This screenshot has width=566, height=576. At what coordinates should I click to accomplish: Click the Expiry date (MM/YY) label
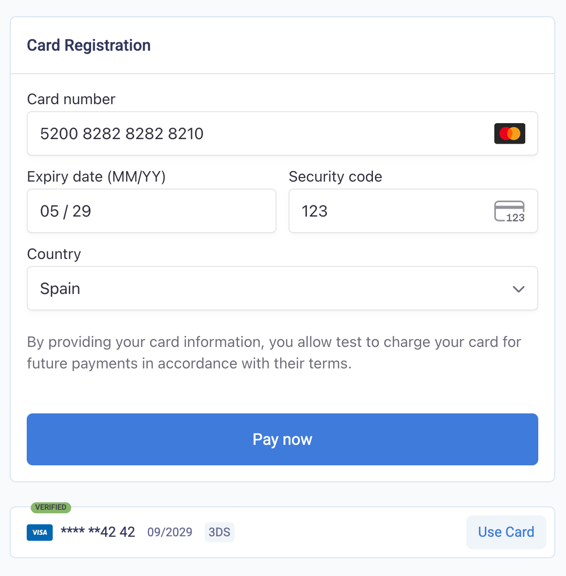(x=96, y=177)
